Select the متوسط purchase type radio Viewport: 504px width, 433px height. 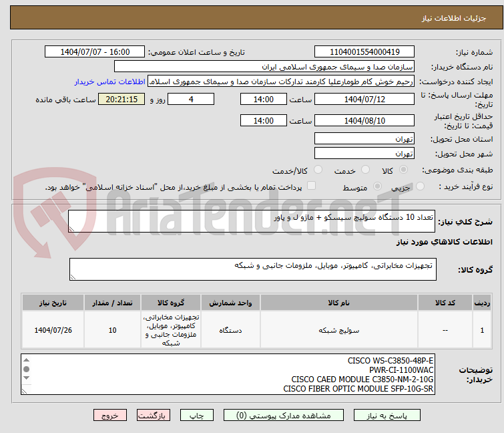click(377, 186)
